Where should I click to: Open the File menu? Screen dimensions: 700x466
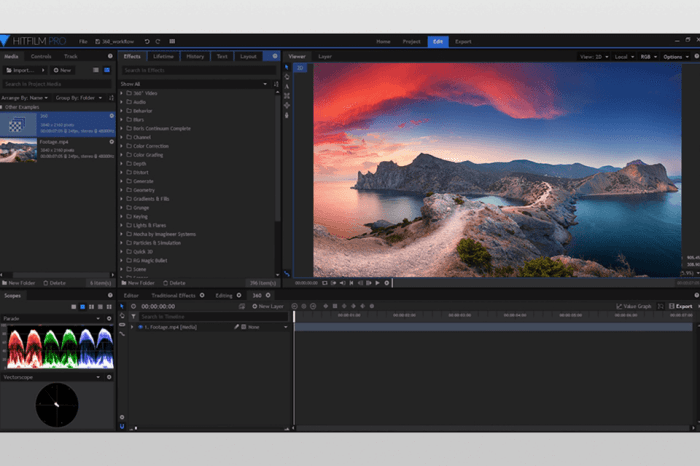tap(83, 42)
